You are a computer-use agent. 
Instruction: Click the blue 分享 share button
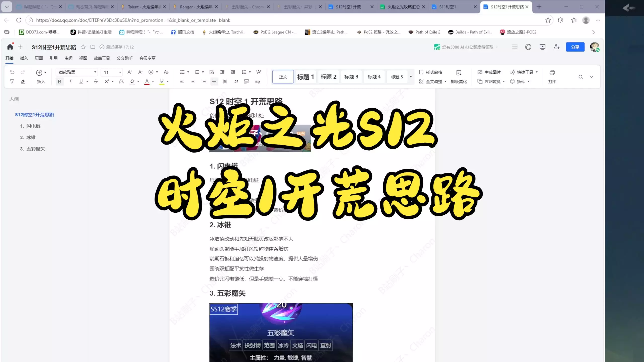pyautogui.click(x=575, y=47)
